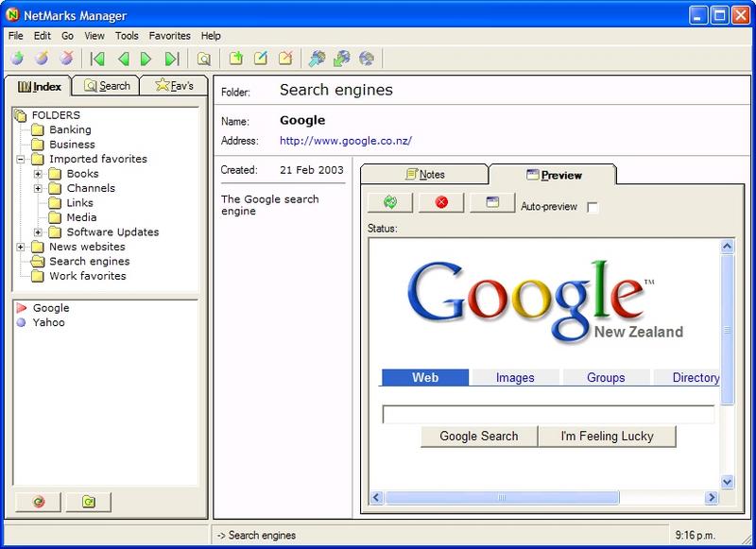
Task: Click the preview scroll down arrow
Action: pyautogui.click(x=727, y=482)
